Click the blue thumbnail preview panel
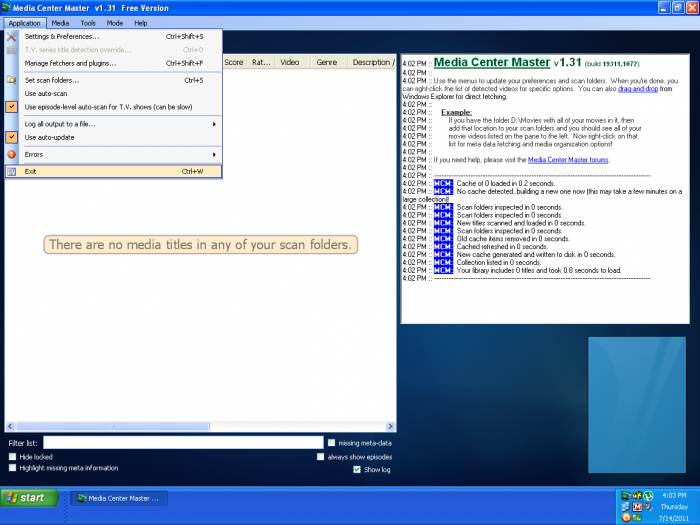700x525 pixels. (637, 404)
